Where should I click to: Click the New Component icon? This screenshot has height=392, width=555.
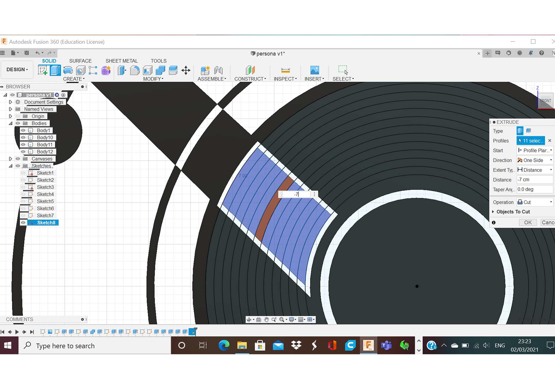(x=205, y=70)
